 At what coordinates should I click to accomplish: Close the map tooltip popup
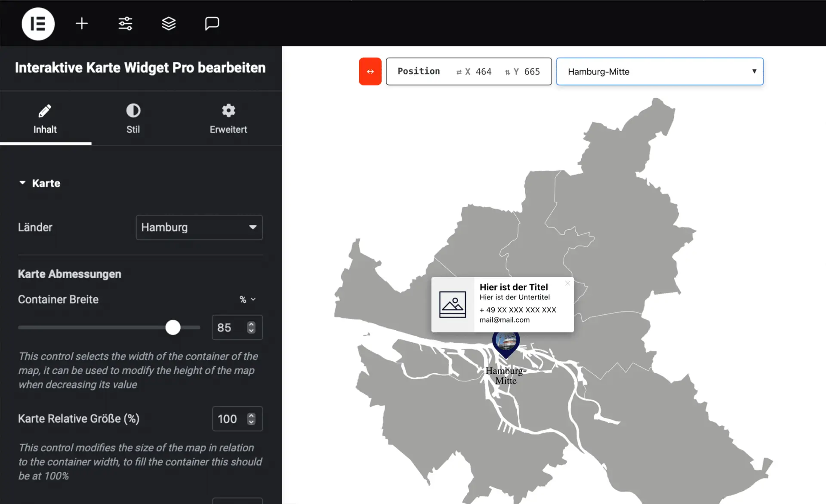pyautogui.click(x=567, y=283)
